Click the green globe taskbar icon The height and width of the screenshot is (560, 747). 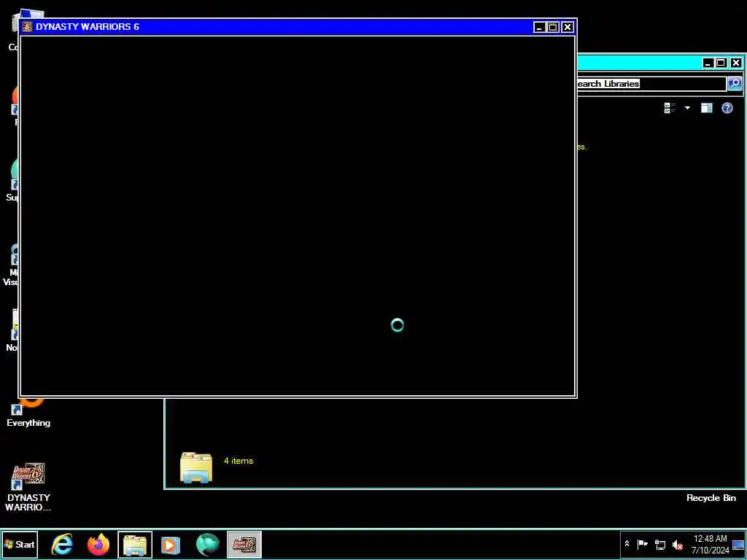tap(208, 544)
